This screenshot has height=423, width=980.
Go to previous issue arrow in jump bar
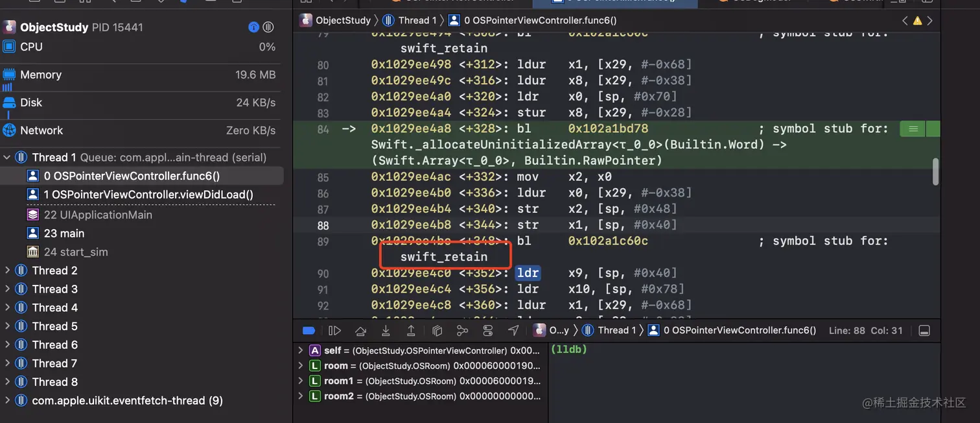pos(905,21)
